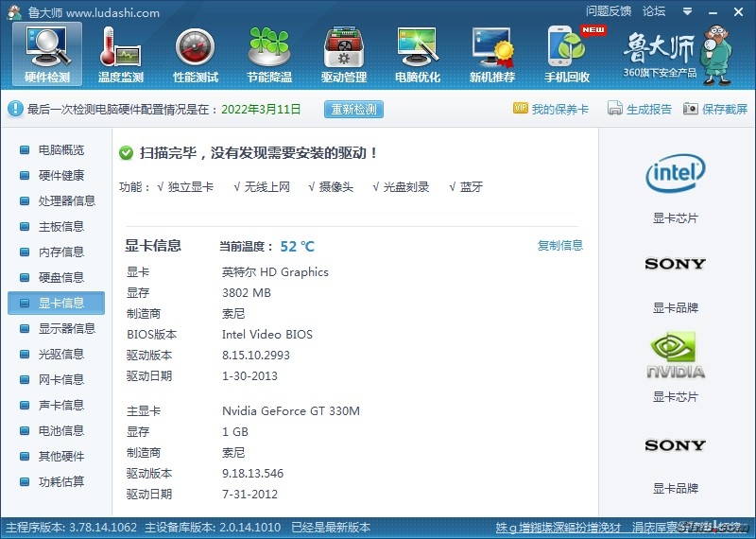The image size is (756, 539).
Task: Click the 硬件检测 hardware detection icon
Action: pyautogui.click(x=46, y=54)
